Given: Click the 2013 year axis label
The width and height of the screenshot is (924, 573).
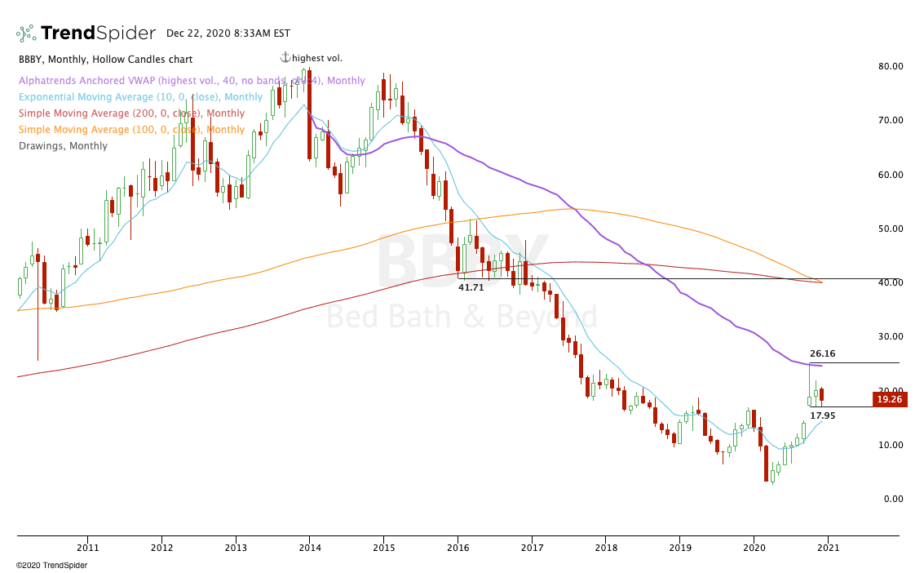Looking at the screenshot, I should [237, 548].
